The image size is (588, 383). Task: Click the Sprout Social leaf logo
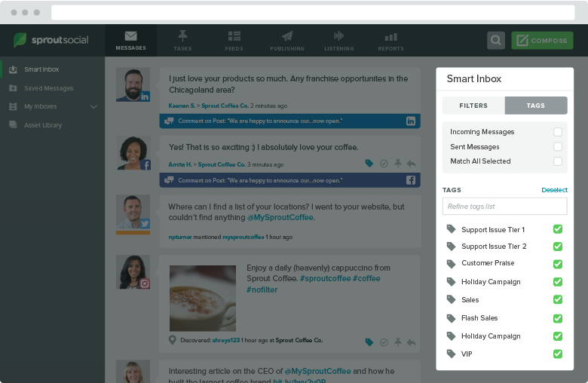20,40
